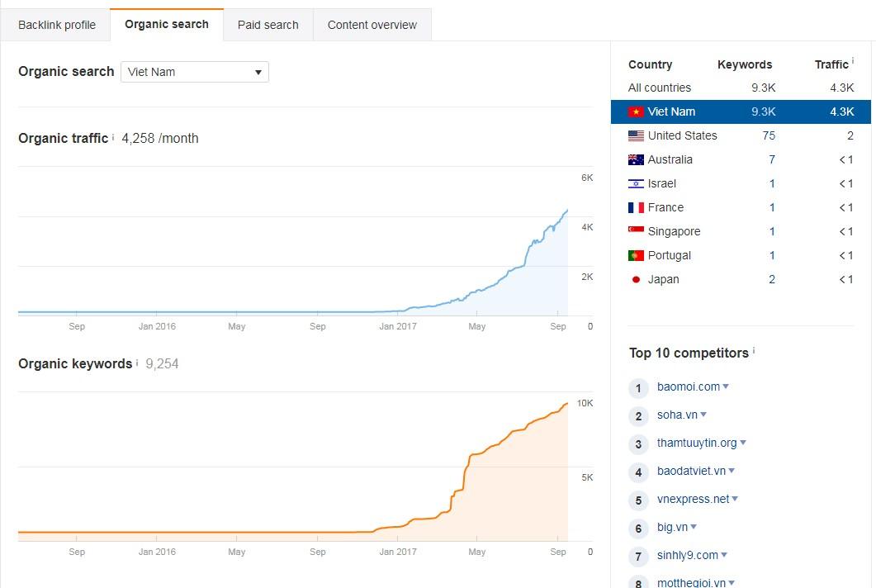Open competitor link baodatviet.vn
This screenshot has height=588, width=876.
(x=691, y=472)
